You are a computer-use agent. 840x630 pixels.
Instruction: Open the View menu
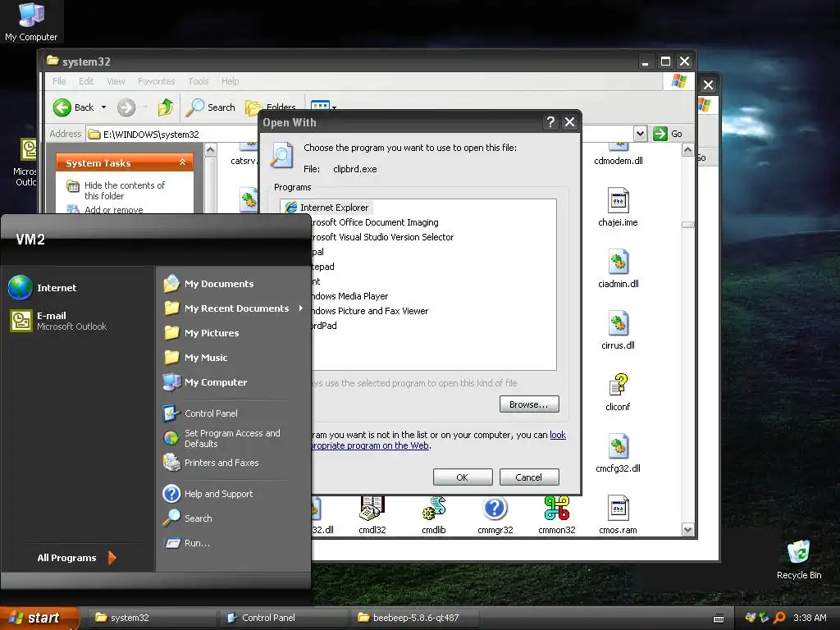click(116, 81)
